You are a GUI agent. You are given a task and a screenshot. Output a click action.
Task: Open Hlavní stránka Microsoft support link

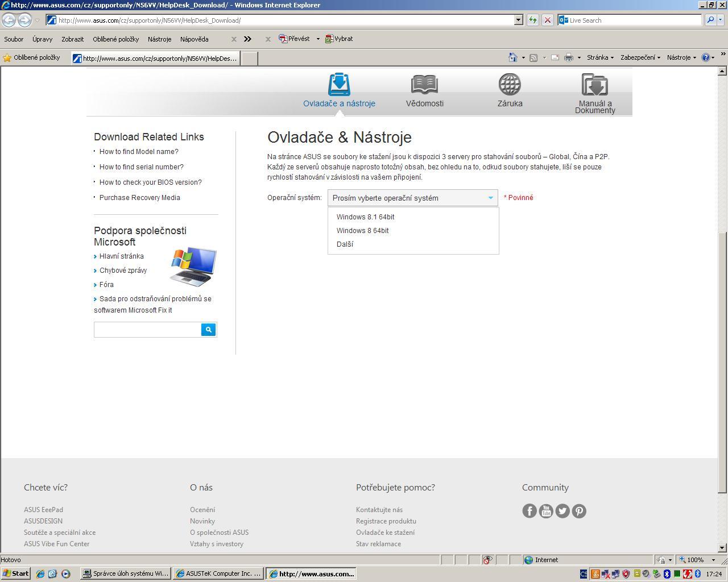point(122,256)
